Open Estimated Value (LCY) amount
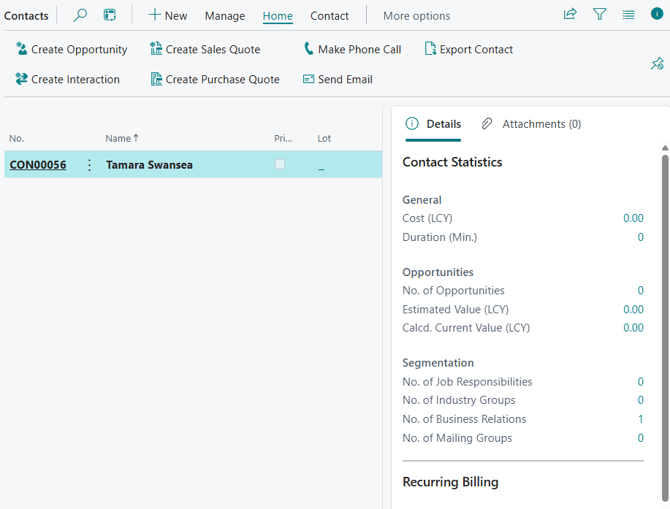 (x=633, y=309)
